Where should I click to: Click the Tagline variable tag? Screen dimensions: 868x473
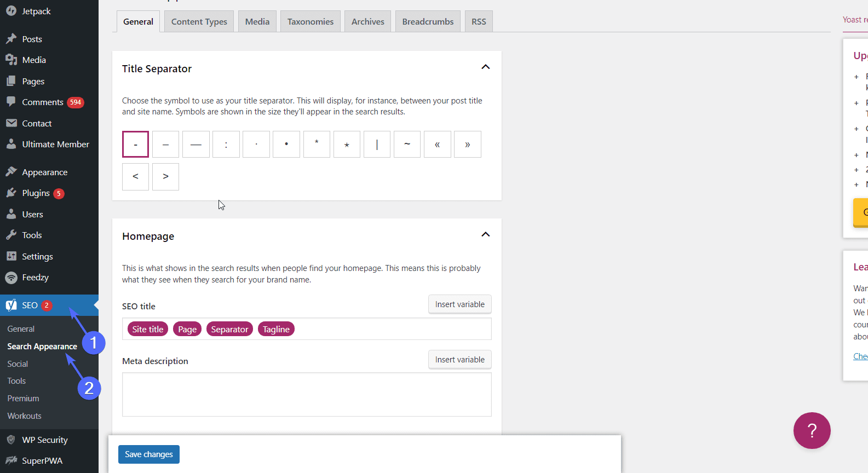276,329
